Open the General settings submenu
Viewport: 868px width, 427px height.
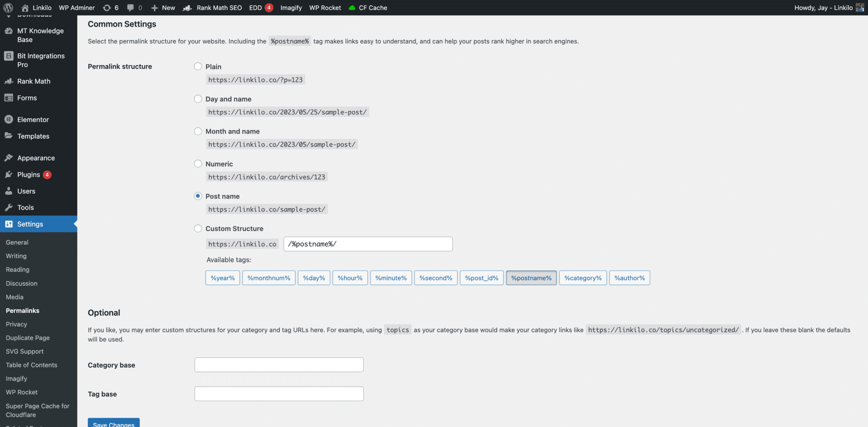tap(17, 242)
